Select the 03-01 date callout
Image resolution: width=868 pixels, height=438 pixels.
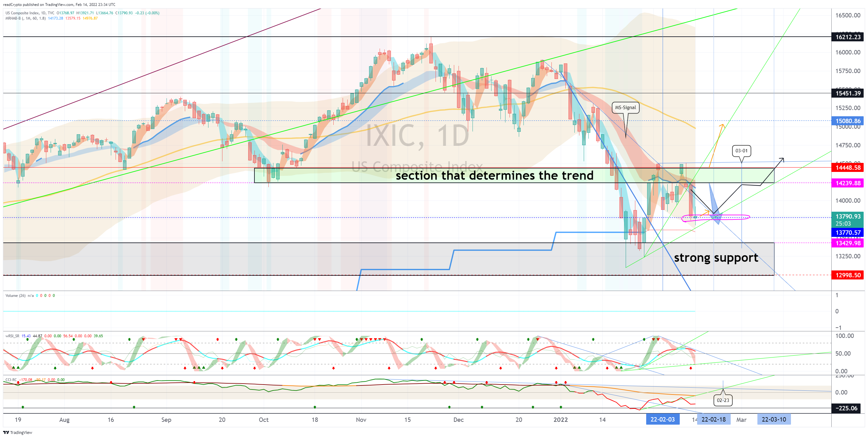[741, 151]
